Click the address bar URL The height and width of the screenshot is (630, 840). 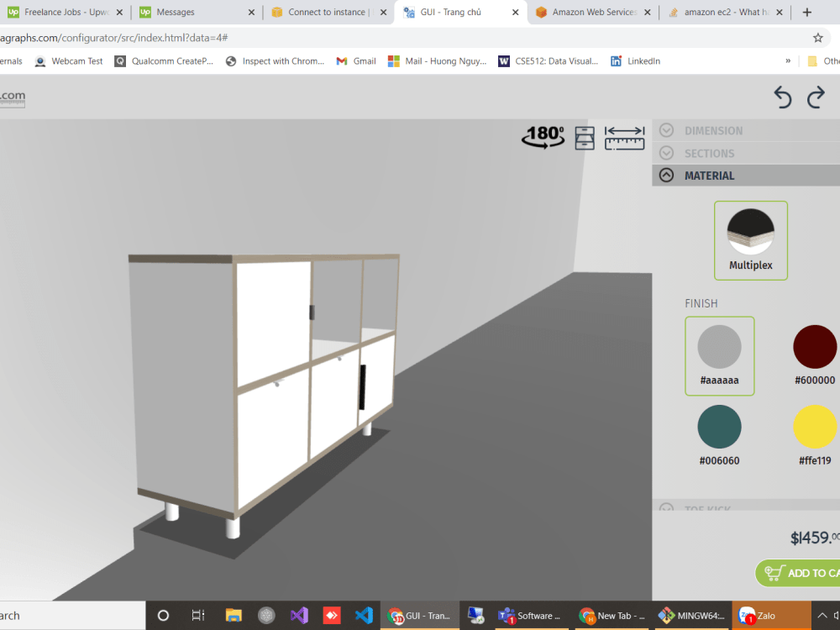(x=114, y=38)
